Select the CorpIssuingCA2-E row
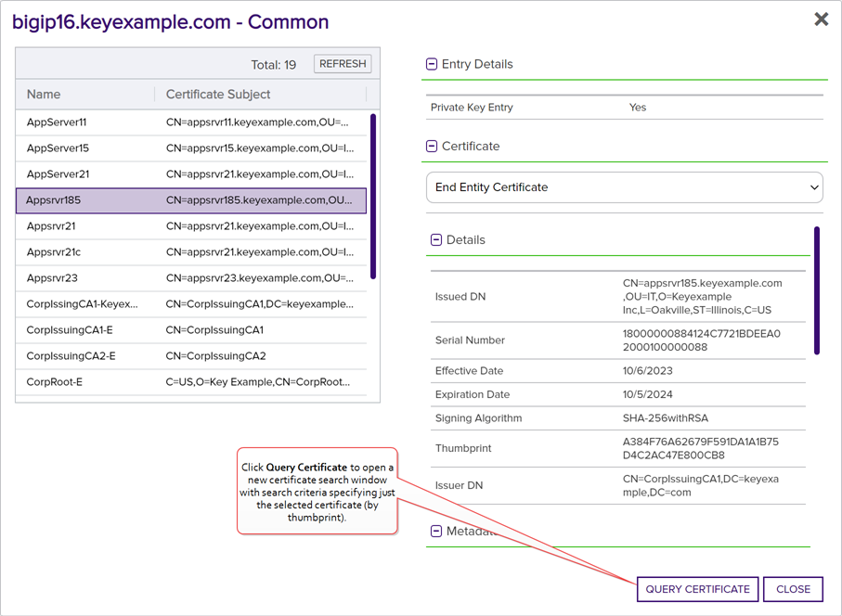842x616 pixels. tap(191, 356)
